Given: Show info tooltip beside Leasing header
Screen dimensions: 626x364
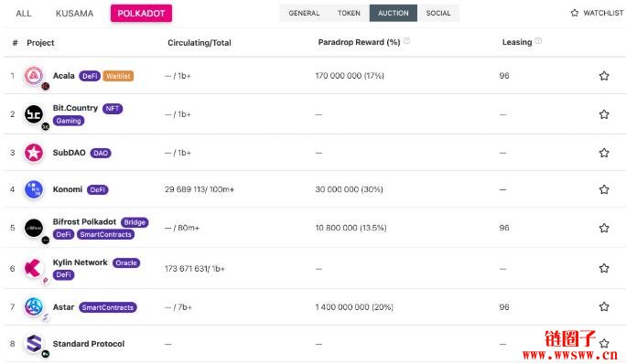Looking at the screenshot, I should coord(538,41).
